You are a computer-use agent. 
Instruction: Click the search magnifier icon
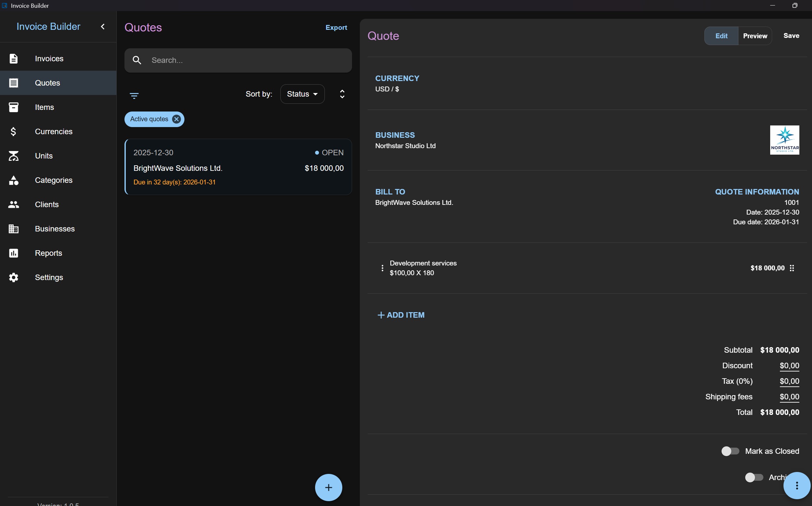pos(137,60)
